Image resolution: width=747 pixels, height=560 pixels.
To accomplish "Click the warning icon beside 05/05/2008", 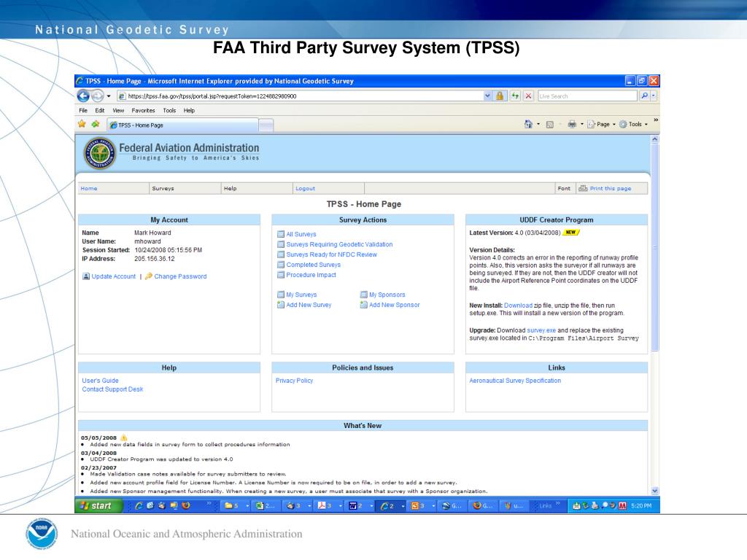I will coord(124,437).
